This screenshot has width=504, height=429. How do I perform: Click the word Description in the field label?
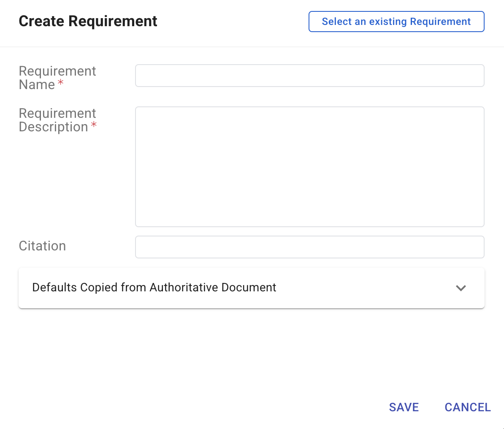coord(53,127)
